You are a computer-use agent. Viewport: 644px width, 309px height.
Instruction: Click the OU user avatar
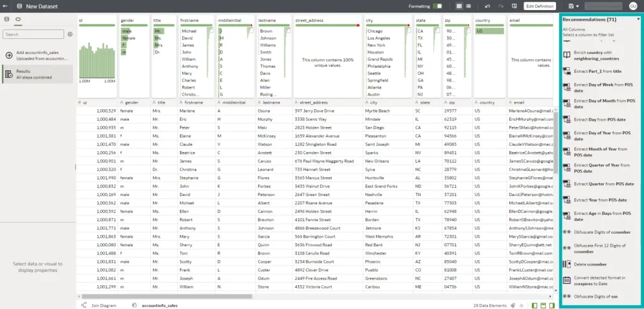(x=633, y=6)
